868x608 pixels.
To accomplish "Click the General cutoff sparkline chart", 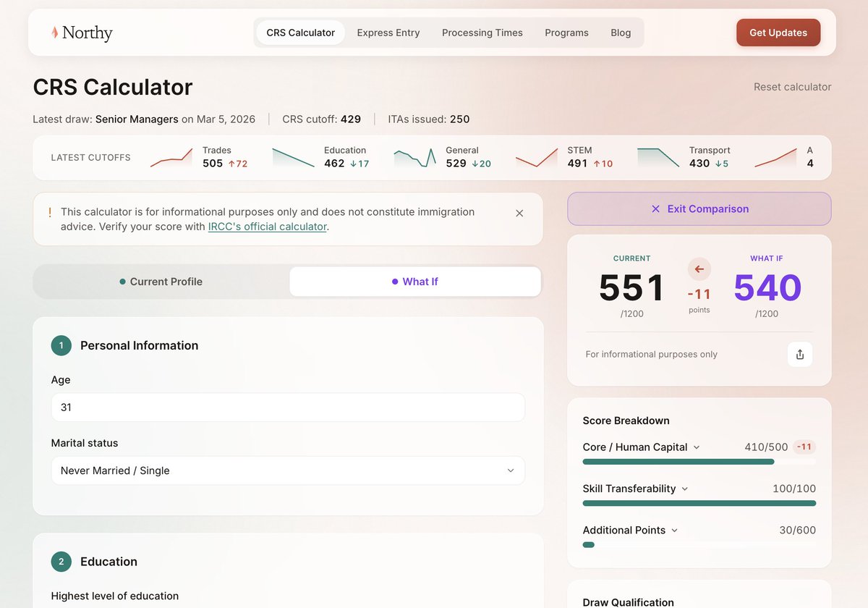I will click(x=415, y=158).
